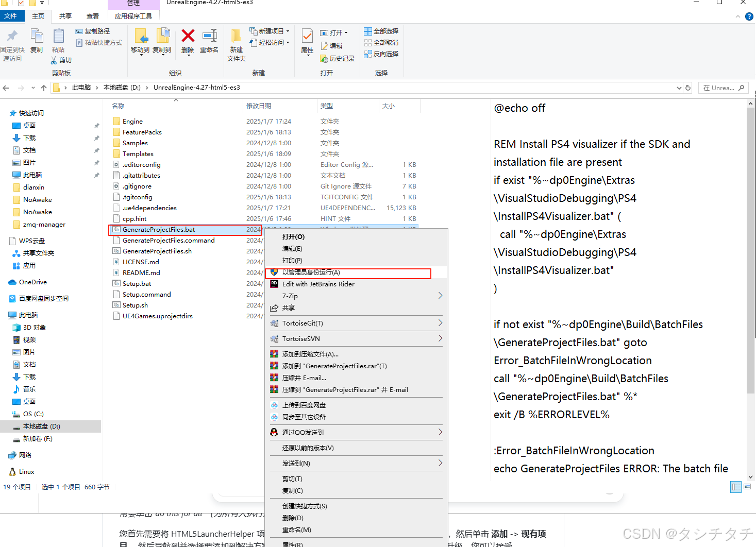Click the refresh button beside address bar
The width and height of the screenshot is (756, 547).
[x=688, y=88]
